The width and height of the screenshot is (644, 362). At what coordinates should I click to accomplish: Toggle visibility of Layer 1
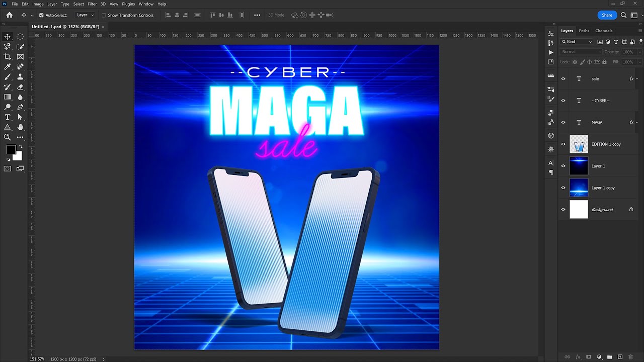point(563,166)
